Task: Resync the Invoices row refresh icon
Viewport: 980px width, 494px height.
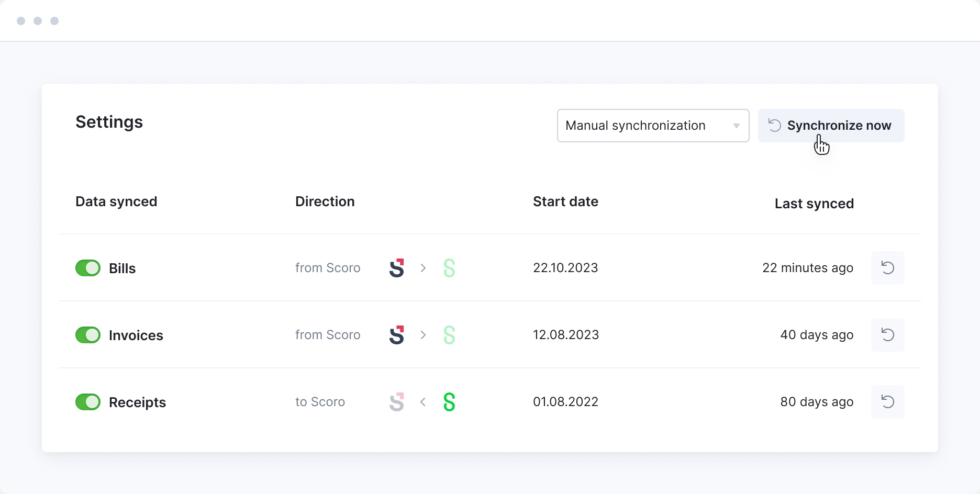Action: click(x=887, y=335)
